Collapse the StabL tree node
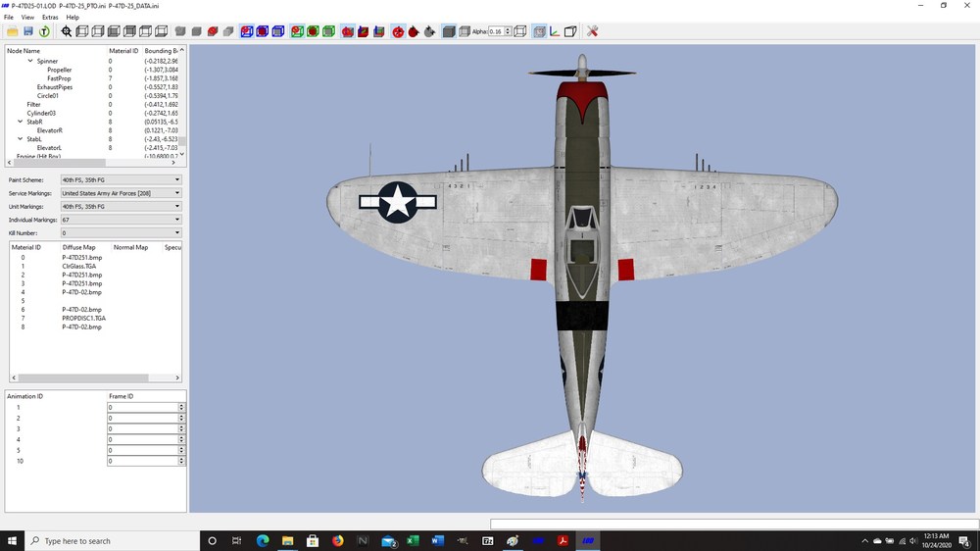980x551 pixels. [20, 139]
